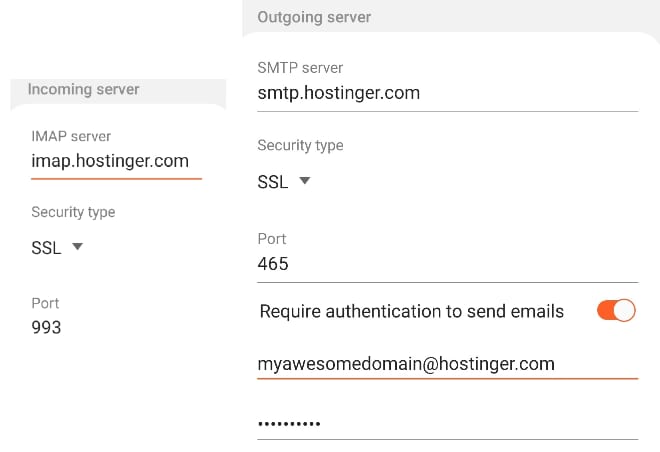Click the Outgoing server section header
The image size is (660, 452).
tap(314, 17)
